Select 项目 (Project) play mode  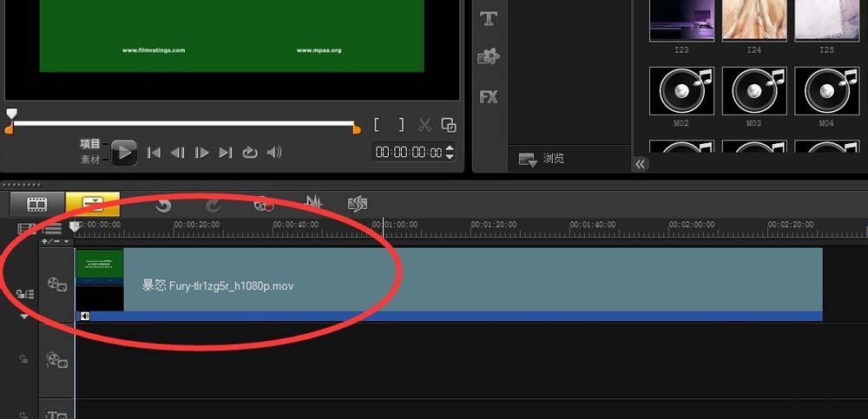(90, 144)
